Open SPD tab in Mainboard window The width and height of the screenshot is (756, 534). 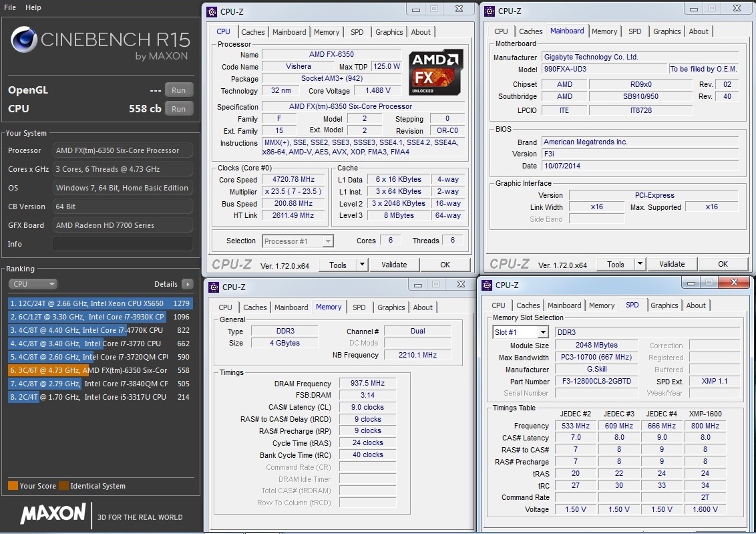tap(635, 31)
